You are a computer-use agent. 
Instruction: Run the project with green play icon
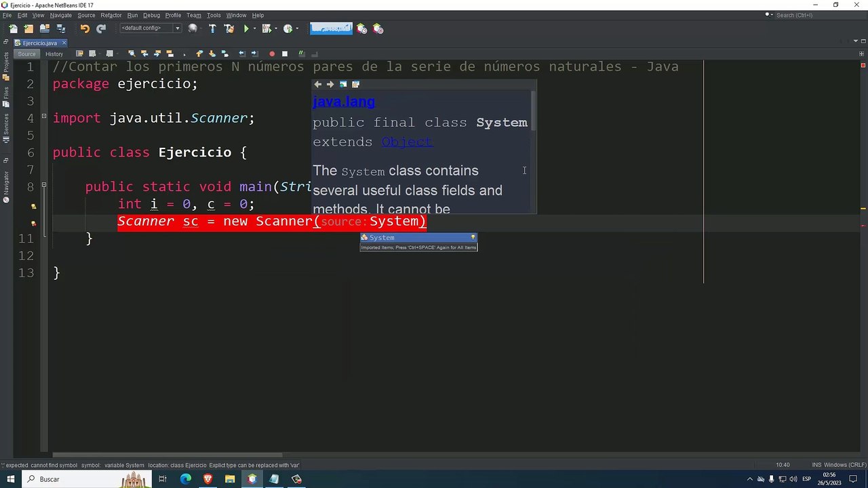[246, 28]
